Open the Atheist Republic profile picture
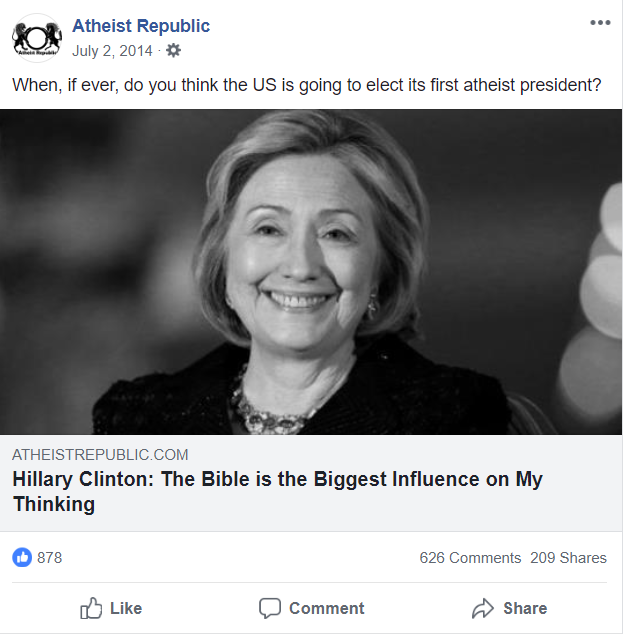Image resolution: width=623 pixels, height=634 pixels. point(37,39)
